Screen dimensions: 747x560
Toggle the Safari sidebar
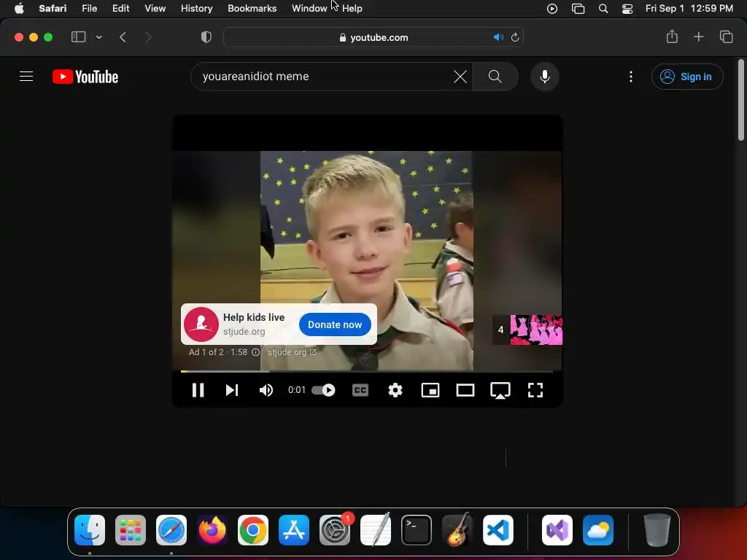(x=78, y=37)
